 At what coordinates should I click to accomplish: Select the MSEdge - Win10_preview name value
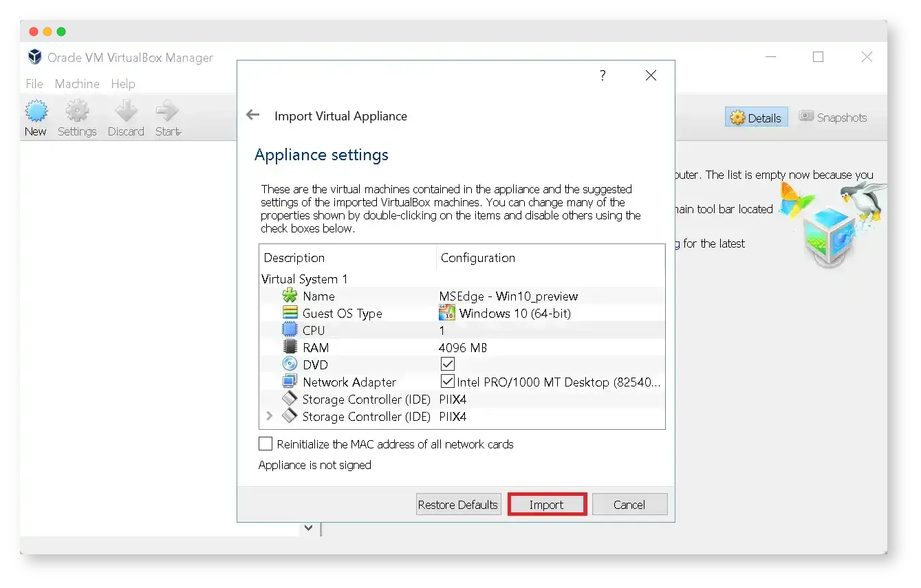508,296
